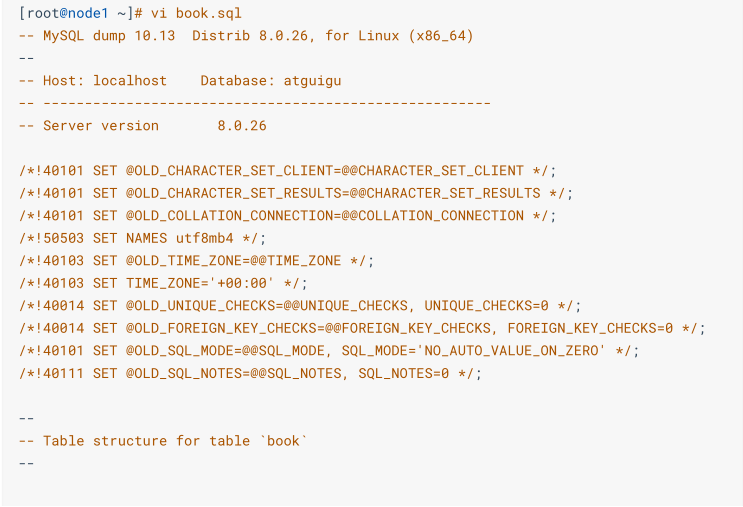Click the 'vi book.sql' command text

tap(196, 13)
